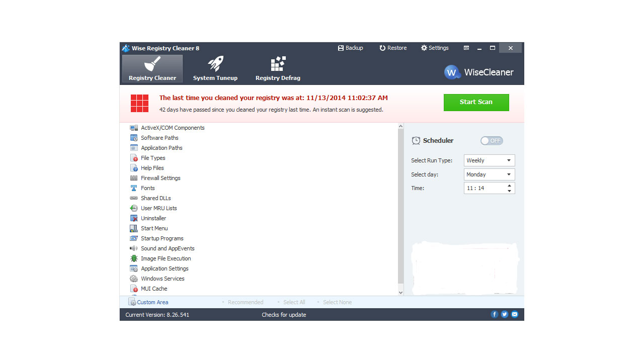Click the ActiveX/COM Components icon
The height and width of the screenshot is (362, 644).
point(134,128)
